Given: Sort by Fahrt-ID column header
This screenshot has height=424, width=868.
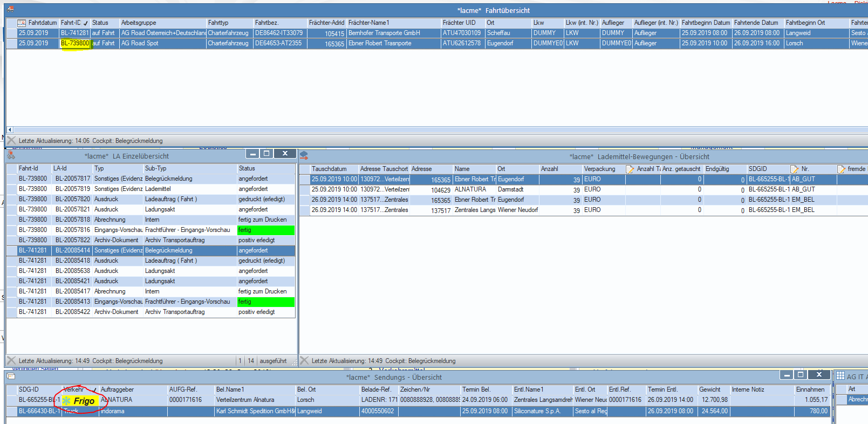Looking at the screenshot, I should pos(74,23).
